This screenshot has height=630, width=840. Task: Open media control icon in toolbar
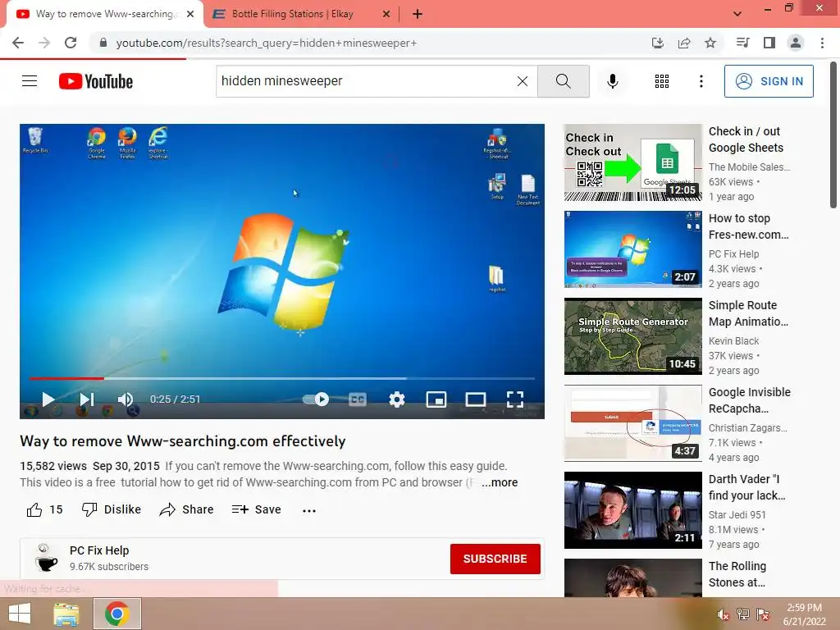coord(742,43)
